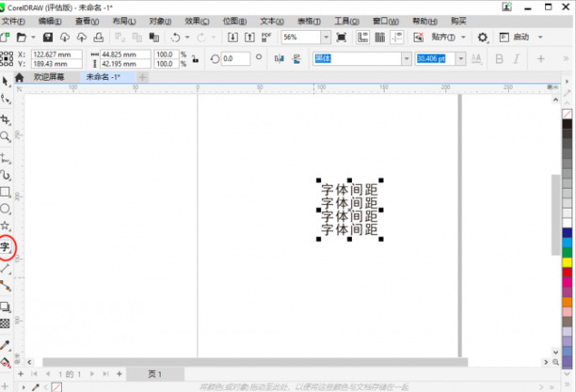Switch to the 欢迎屏幕 tab
The image size is (576, 392).
[49, 77]
